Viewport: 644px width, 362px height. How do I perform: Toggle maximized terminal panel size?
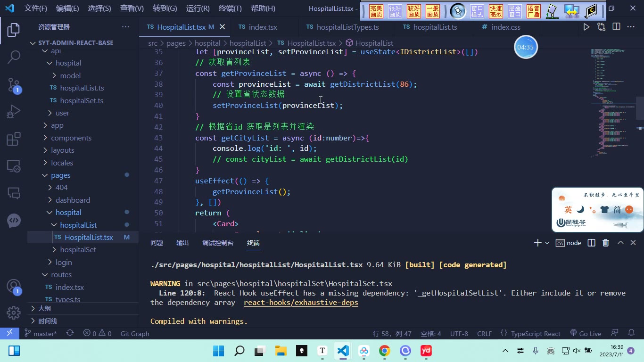click(620, 243)
